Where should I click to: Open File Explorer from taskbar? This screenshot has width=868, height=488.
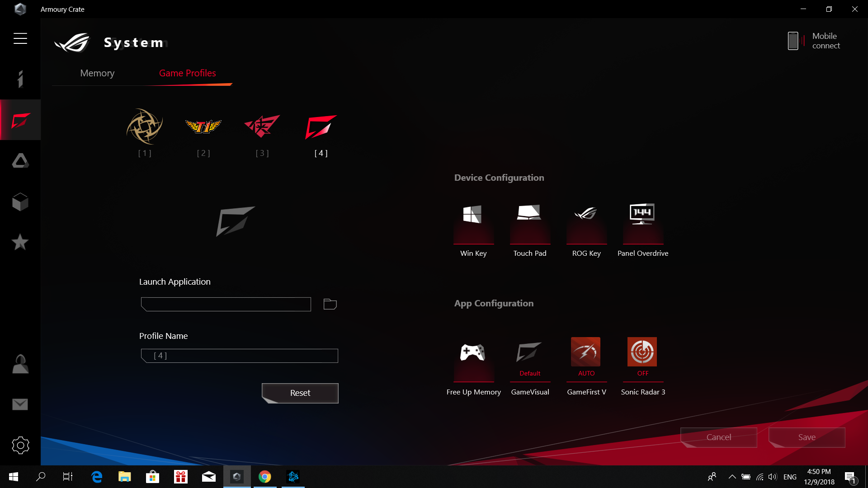pyautogui.click(x=125, y=477)
